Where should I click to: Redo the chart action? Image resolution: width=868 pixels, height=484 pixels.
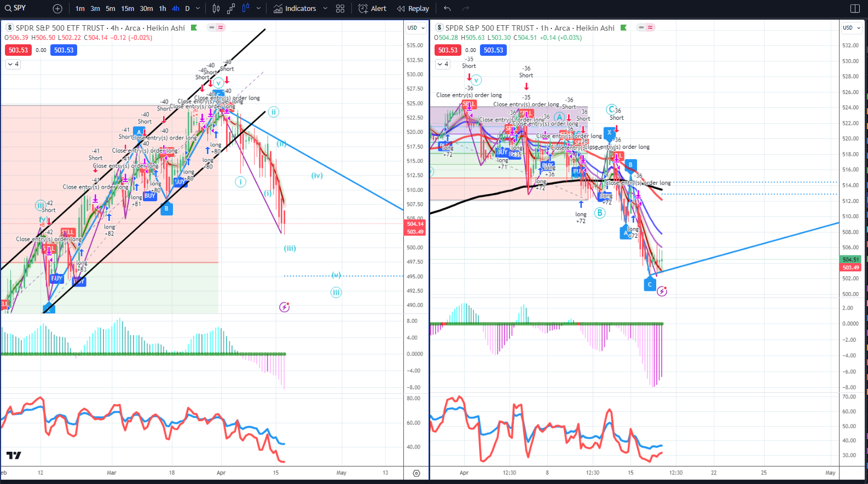(466, 9)
